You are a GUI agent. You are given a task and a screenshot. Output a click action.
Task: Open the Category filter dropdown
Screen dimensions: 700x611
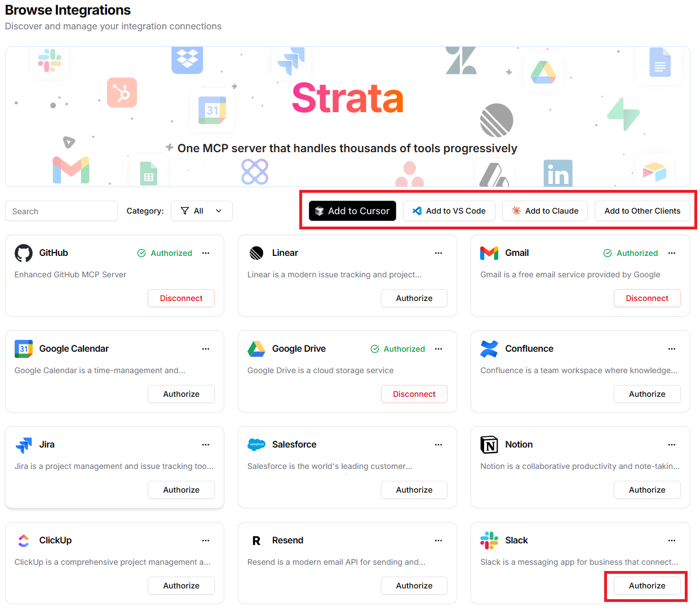[201, 211]
